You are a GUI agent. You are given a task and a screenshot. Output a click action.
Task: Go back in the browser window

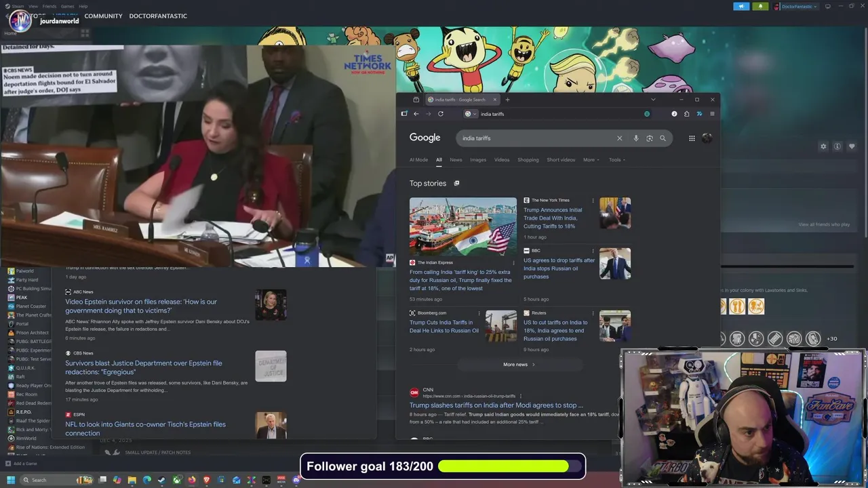416,114
